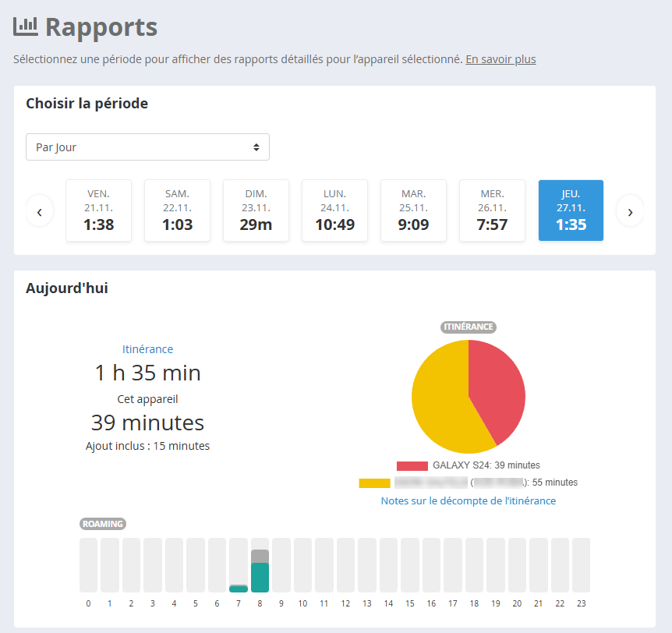Pick Tuesday 25.11. showing 9:09
Viewport: 672px width, 633px height.
[413, 210]
